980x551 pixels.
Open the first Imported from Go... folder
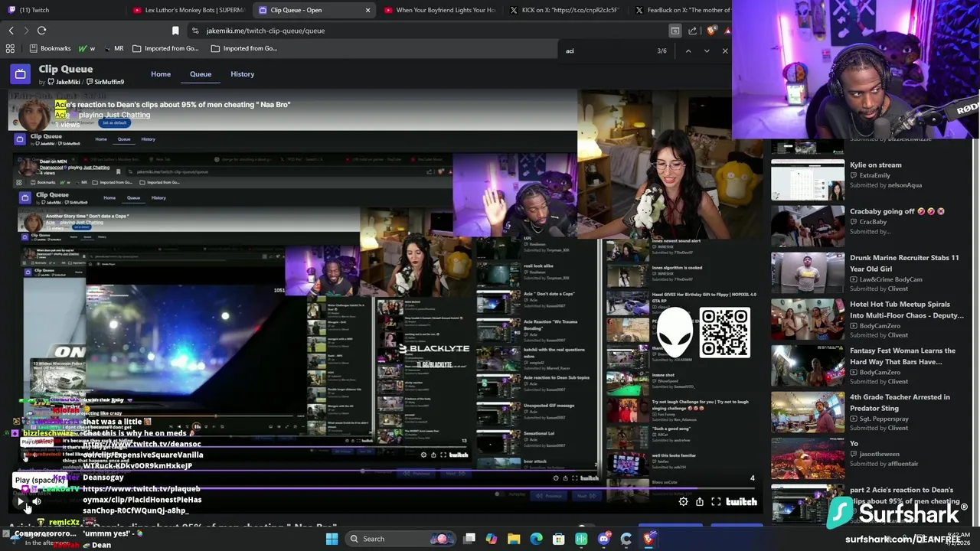point(165,48)
